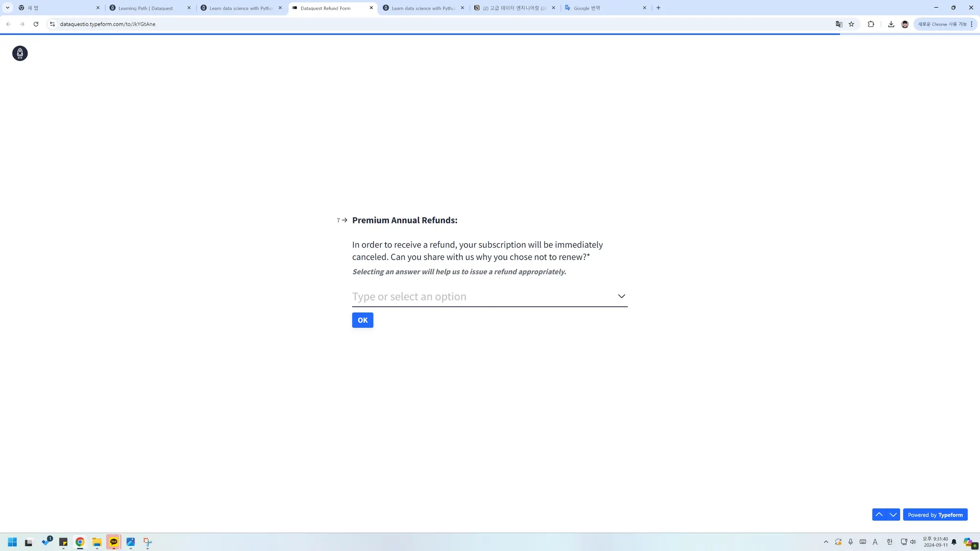
Task: Open the tab search dropdown arrow
Action: coord(8,8)
